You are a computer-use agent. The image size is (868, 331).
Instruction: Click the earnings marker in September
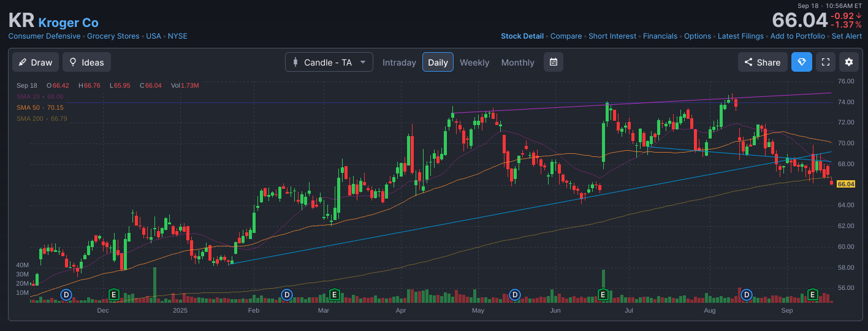813,295
